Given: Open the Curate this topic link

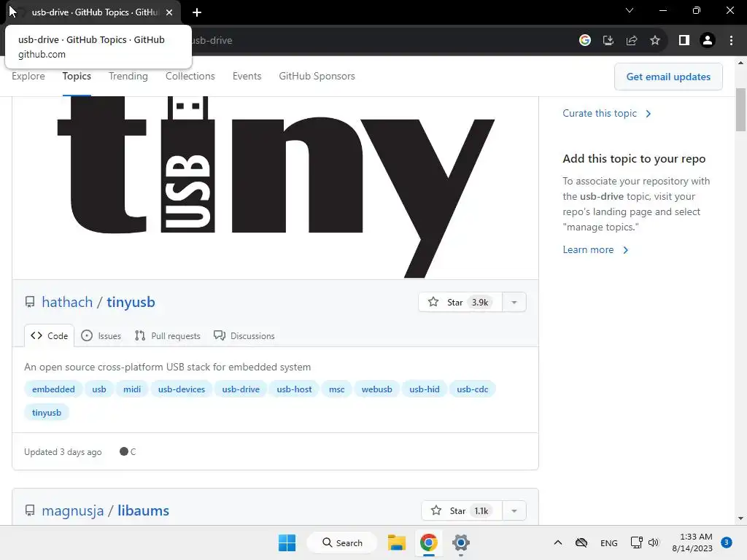Looking at the screenshot, I should coord(606,113).
